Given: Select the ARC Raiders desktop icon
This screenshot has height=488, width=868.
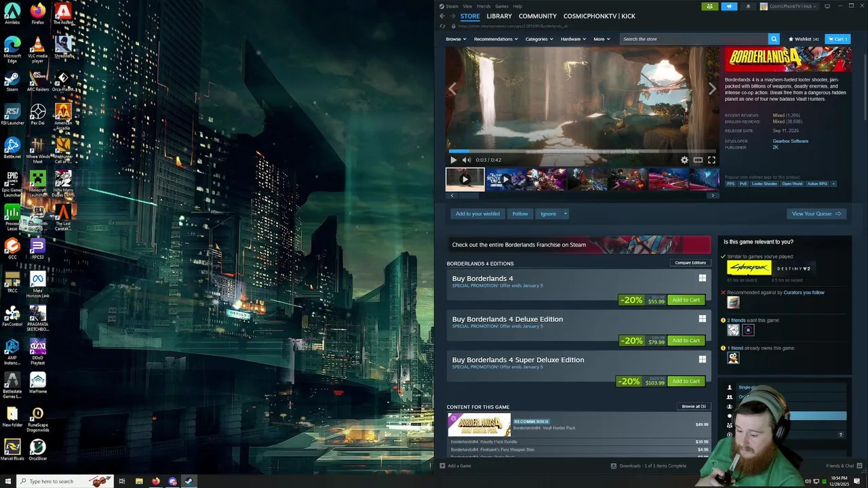Looking at the screenshot, I should point(38,81).
